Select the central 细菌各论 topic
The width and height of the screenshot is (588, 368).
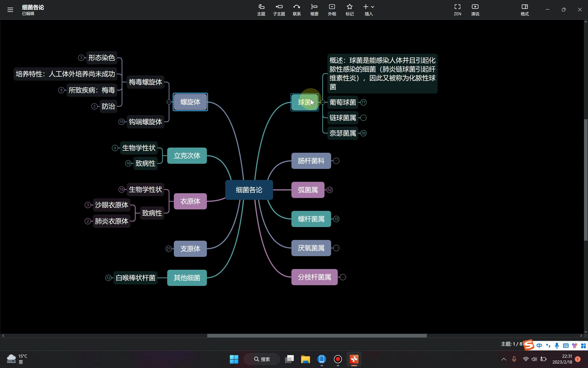pyautogui.click(x=249, y=190)
